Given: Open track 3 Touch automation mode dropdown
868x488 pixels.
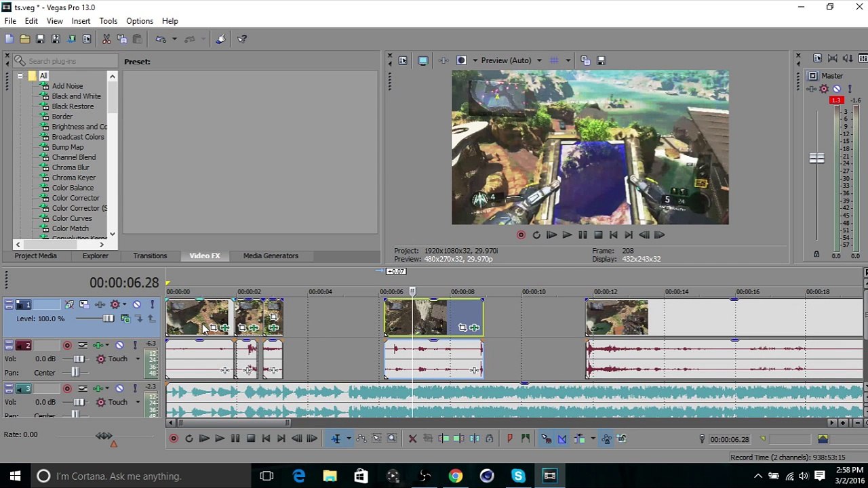Looking at the screenshot, I should point(138,402).
